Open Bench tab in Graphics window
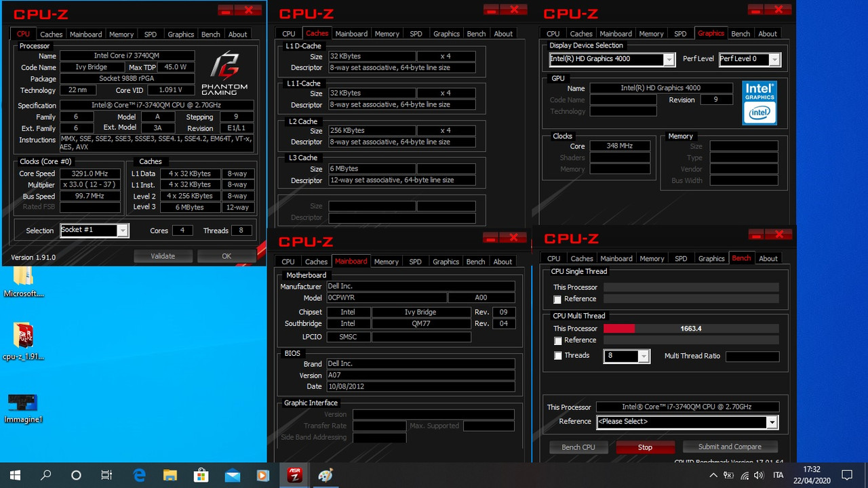The image size is (868, 488). click(741, 34)
